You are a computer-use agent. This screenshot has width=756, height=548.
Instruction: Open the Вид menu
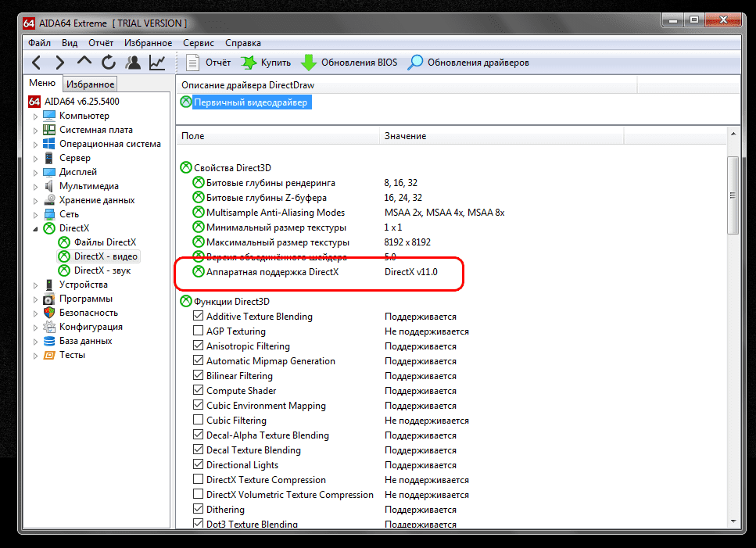point(70,43)
